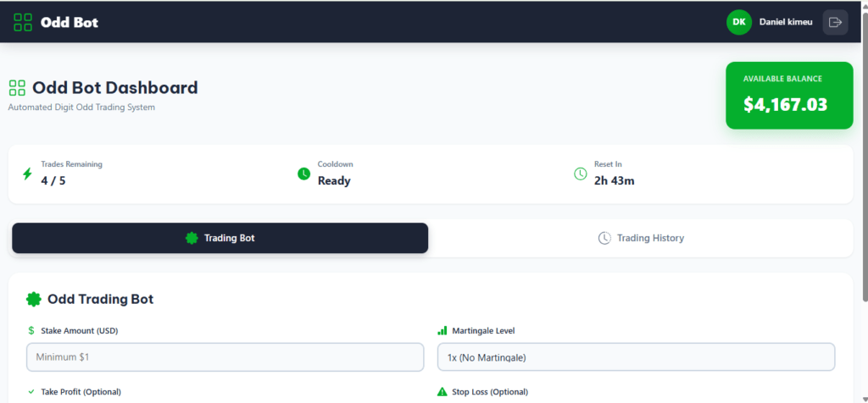Viewport: 868px width, 403px height.
Task: Click the $4,167.03 balance amount
Action: [785, 104]
